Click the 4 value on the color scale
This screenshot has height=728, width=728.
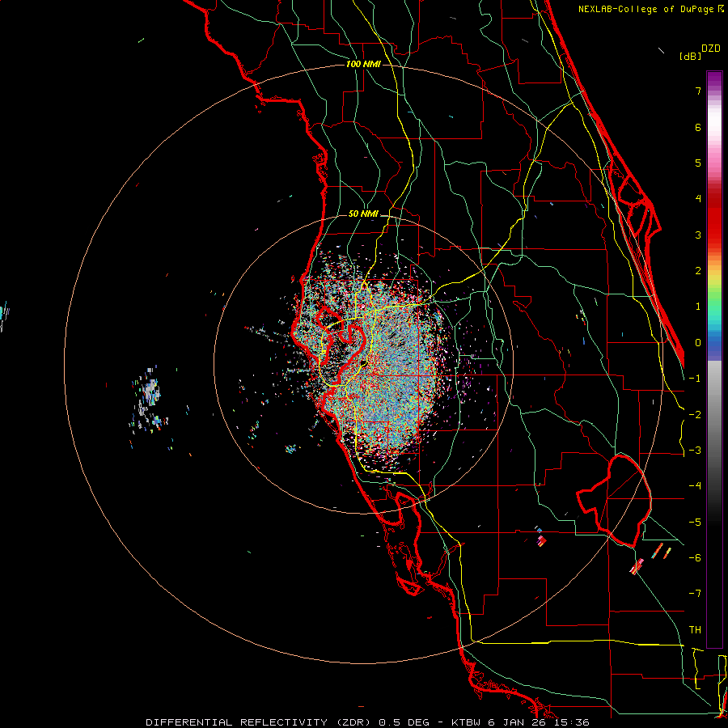coord(698,198)
